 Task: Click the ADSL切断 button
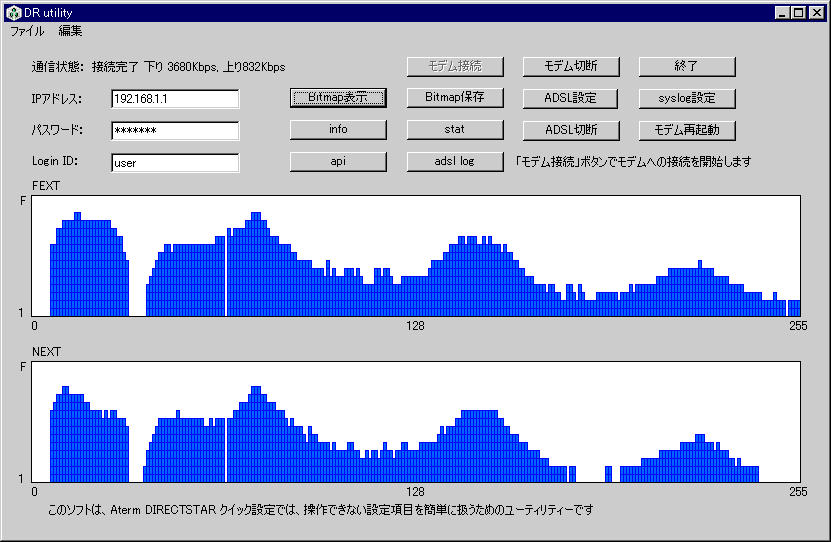tap(571, 130)
